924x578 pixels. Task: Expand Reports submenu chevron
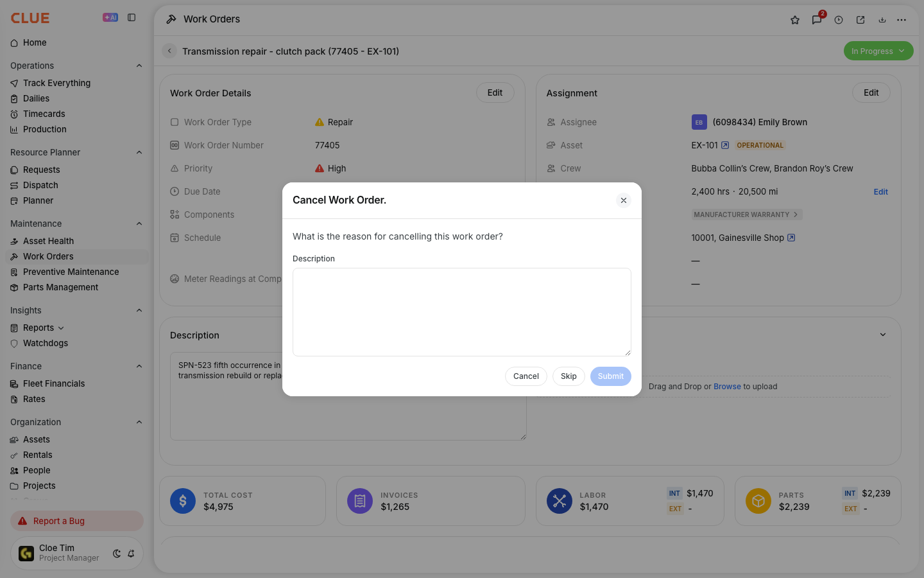click(61, 328)
